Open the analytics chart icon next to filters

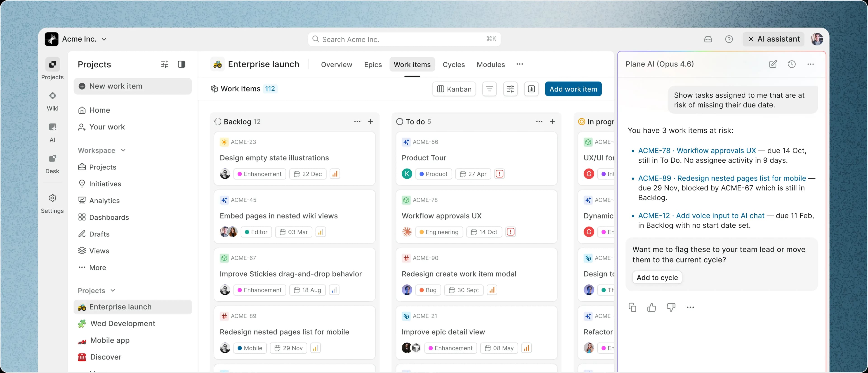point(531,89)
